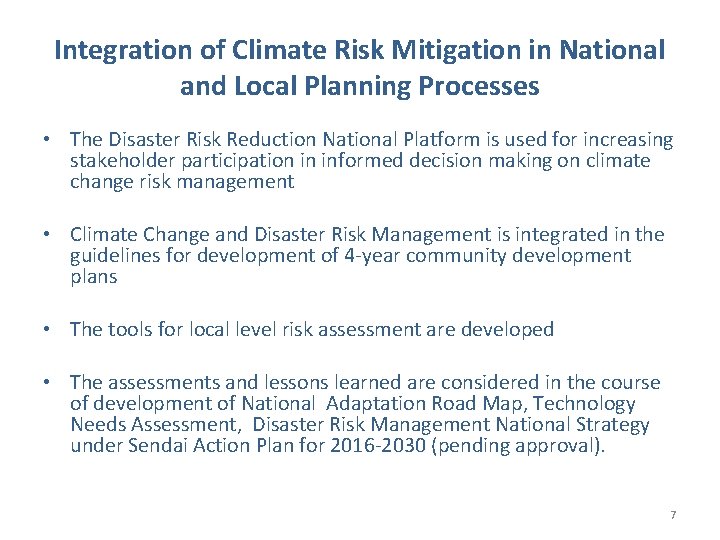The height and width of the screenshot is (540, 720).
Task: Select the bullet 'The tools for local level risk assessment'
Action: click(311, 330)
